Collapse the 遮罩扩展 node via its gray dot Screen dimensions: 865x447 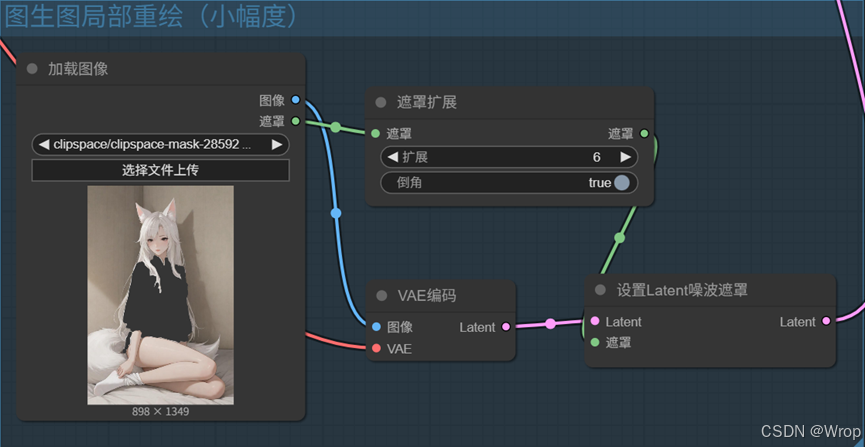click(x=381, y=102)
